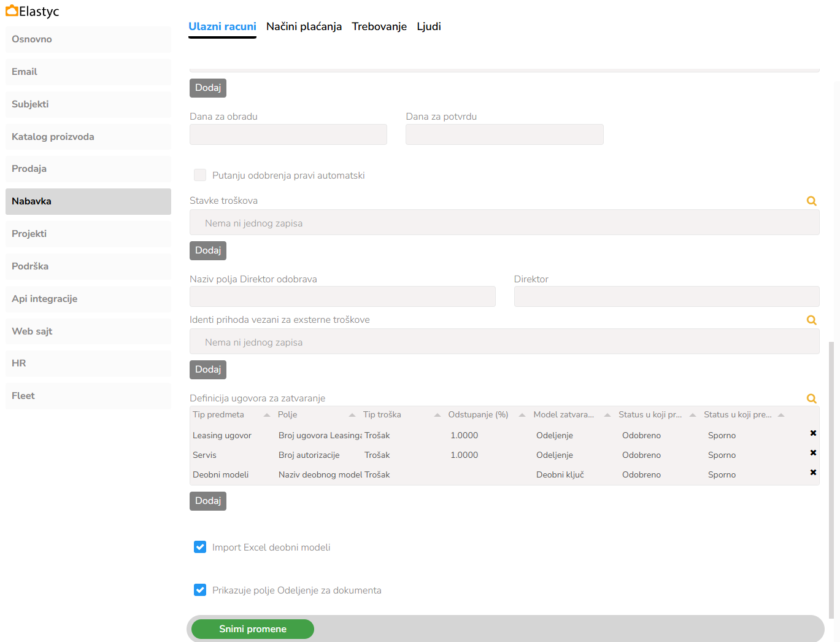
Task: Focus the Dana za obradu field
Action: pos(288,134)
